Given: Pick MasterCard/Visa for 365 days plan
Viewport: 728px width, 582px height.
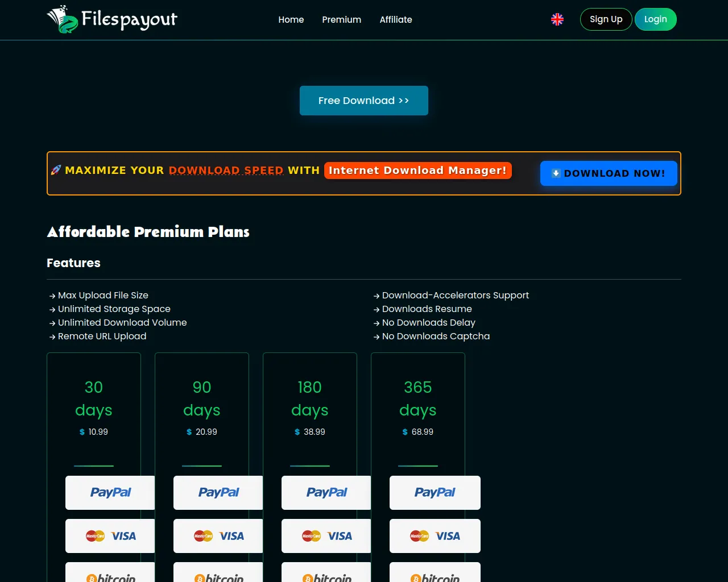Looking at the screenshot, I should tap(435, 536).
